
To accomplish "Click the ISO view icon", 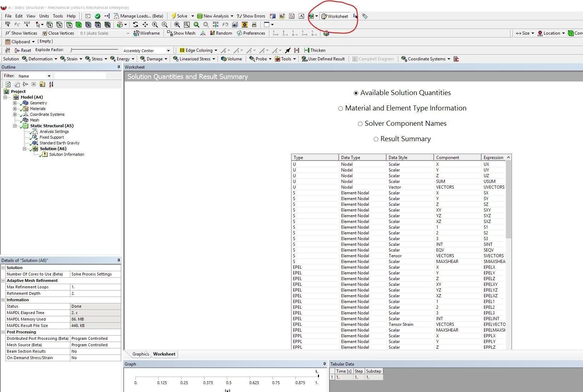I will tap(215, 25).
